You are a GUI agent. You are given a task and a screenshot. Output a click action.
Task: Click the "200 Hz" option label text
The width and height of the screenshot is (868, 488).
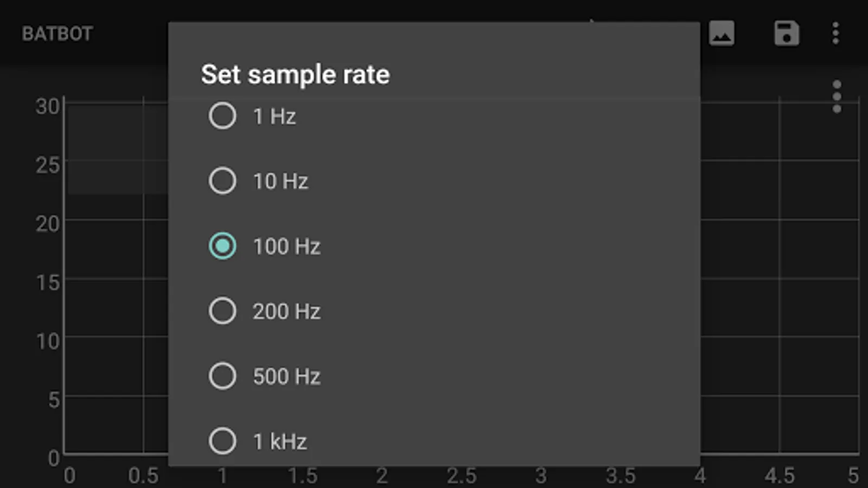point(286,311)
